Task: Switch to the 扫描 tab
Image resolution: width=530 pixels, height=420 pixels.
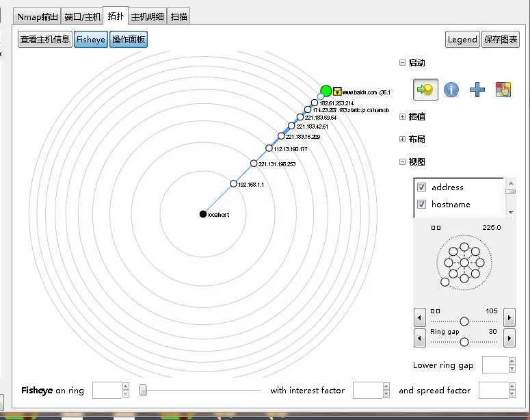Action: 178,16
